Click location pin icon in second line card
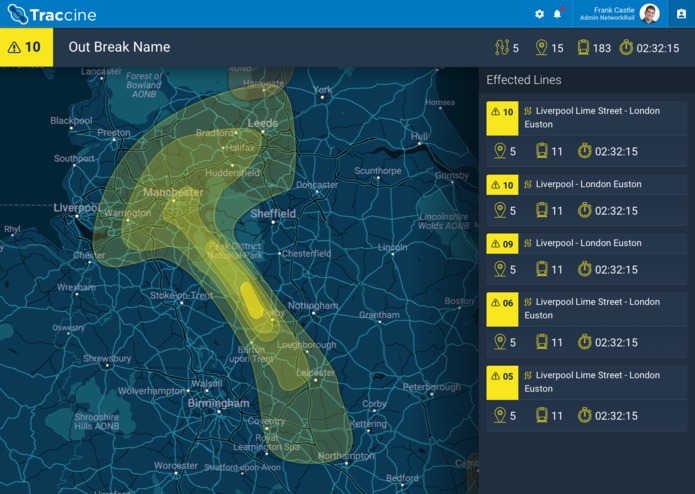 [x=500, y=210]
